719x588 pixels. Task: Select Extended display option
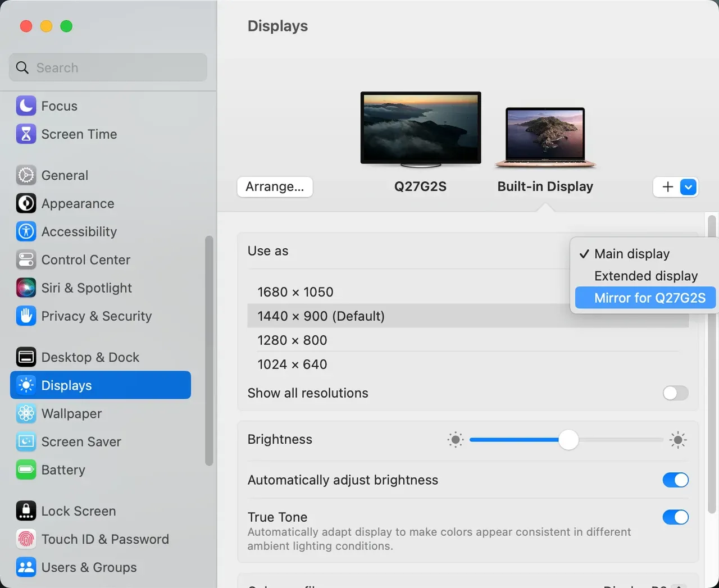(x=645, y=276)
